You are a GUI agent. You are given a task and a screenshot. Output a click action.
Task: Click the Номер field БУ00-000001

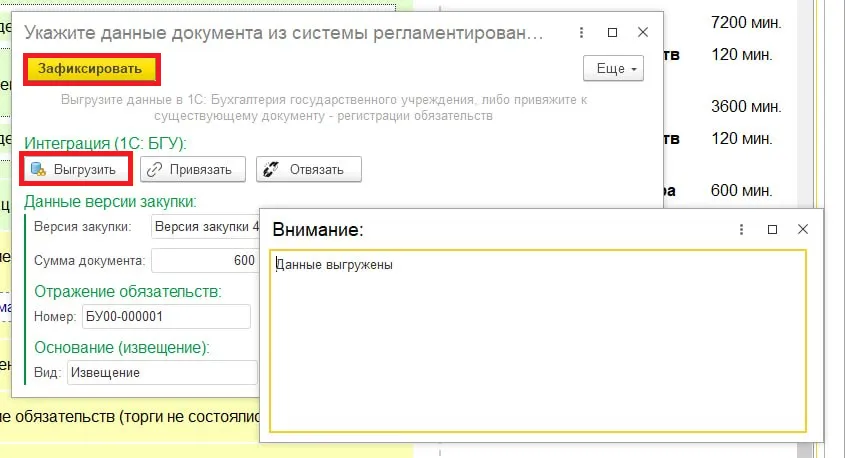coord(166,316)
